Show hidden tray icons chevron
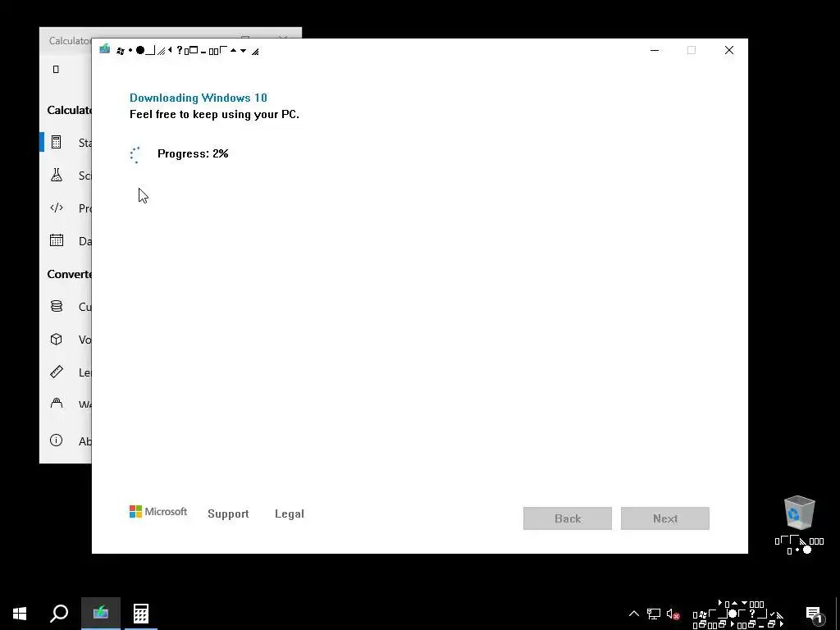This screenshot has height=630, width=840. (634, 614)
